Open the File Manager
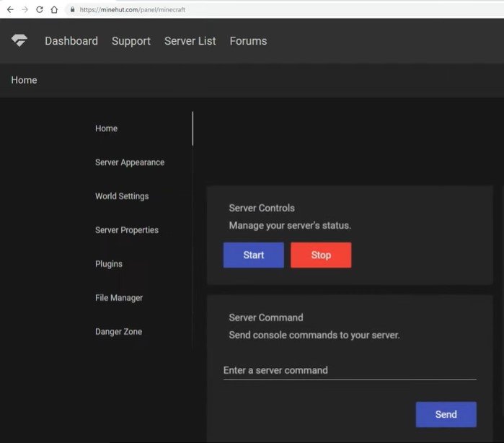 click(x=119, y=298)
